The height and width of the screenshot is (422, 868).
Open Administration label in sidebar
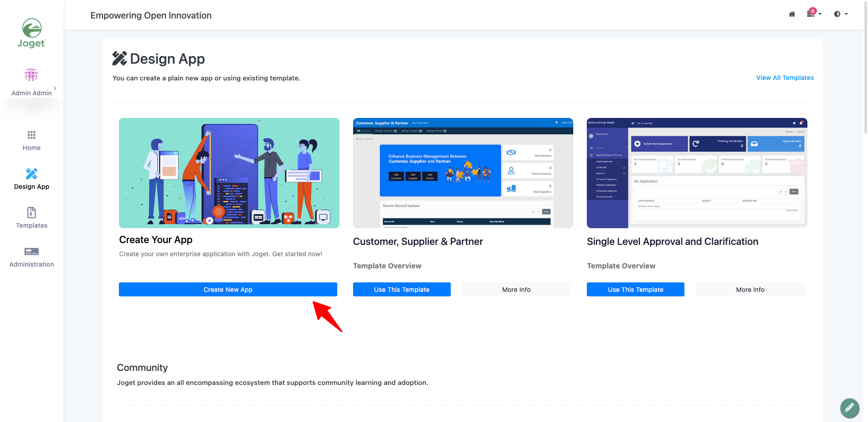[32, 264]
